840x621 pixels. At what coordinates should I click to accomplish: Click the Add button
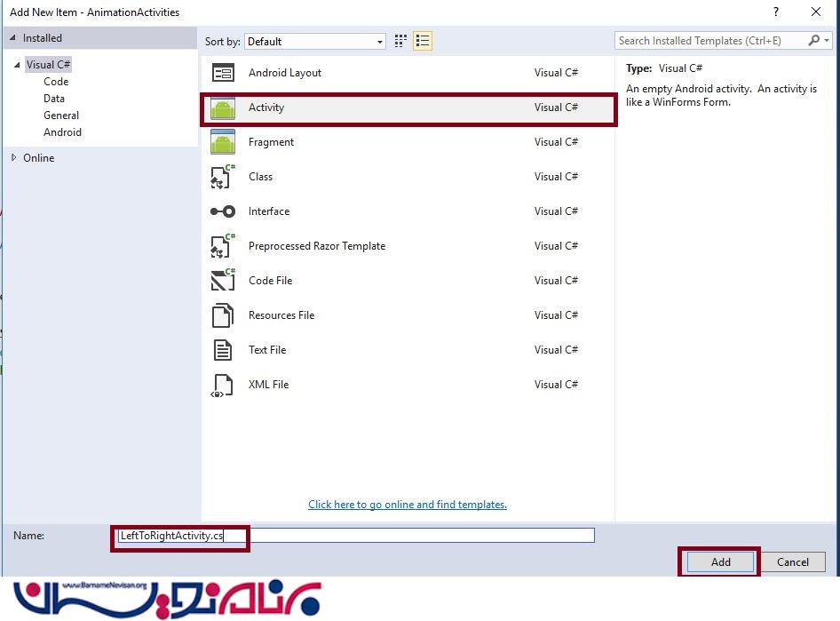720,561
